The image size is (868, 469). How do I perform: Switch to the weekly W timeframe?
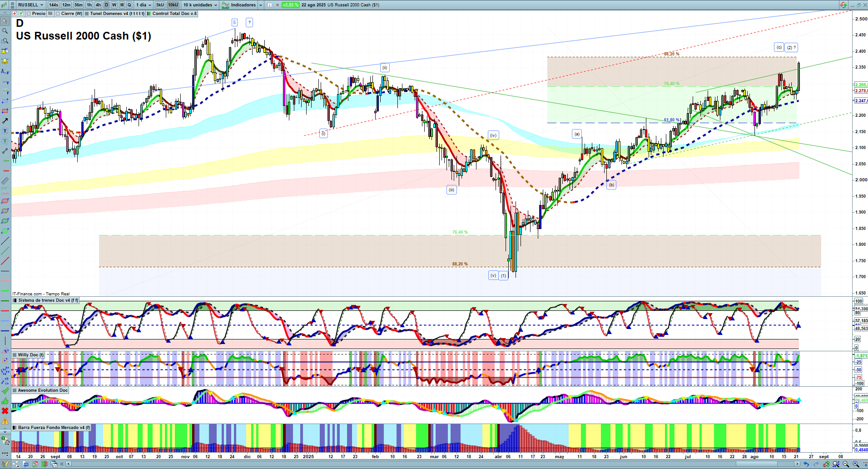tap(114, 5)
